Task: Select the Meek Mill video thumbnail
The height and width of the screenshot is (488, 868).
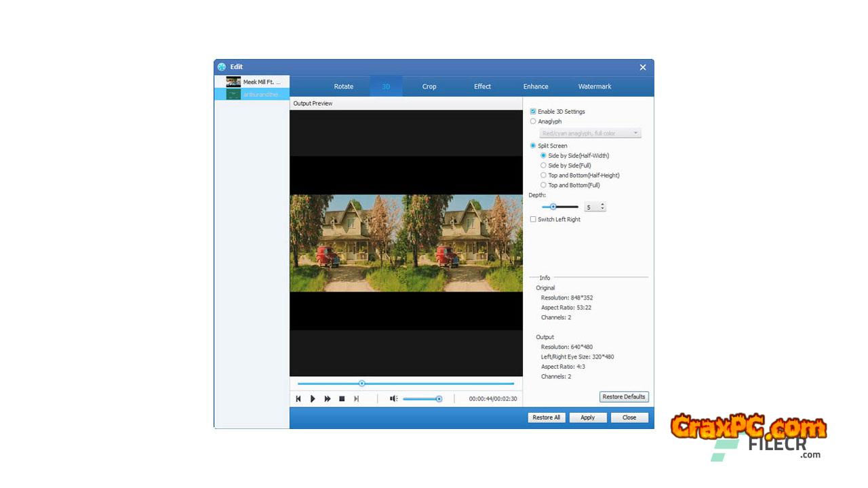Action: coord(233,82)
